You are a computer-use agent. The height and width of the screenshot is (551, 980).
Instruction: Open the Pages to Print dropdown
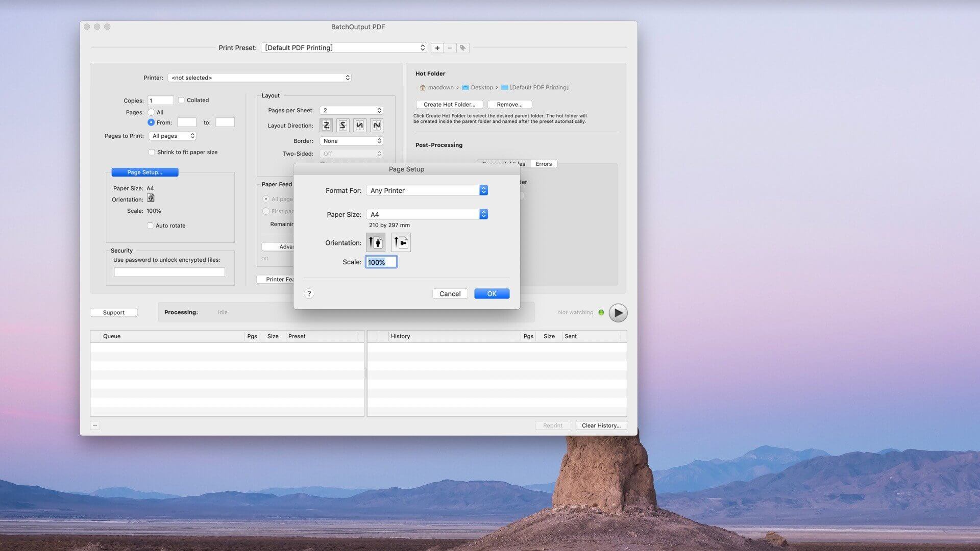click(x=173, y=136)
